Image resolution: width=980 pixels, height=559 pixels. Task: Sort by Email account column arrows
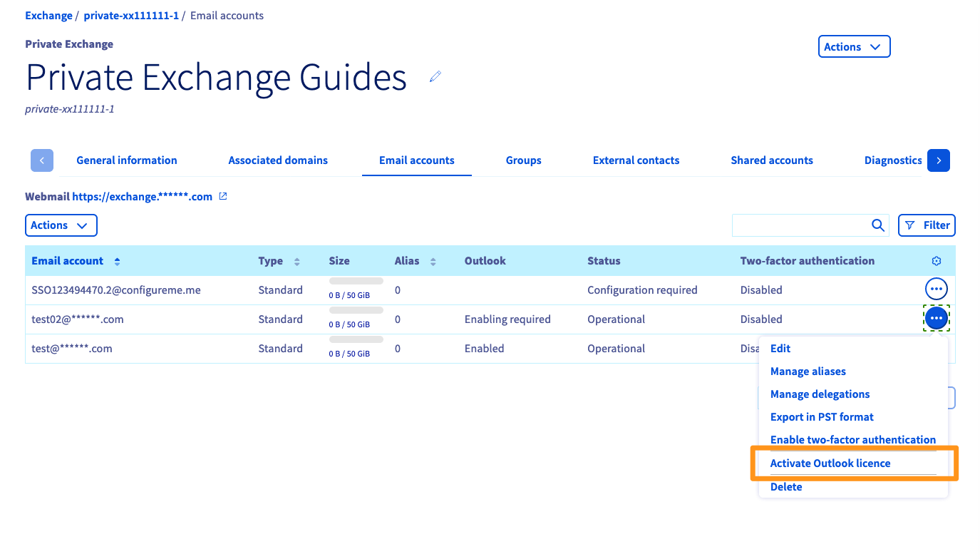point(117,262)
